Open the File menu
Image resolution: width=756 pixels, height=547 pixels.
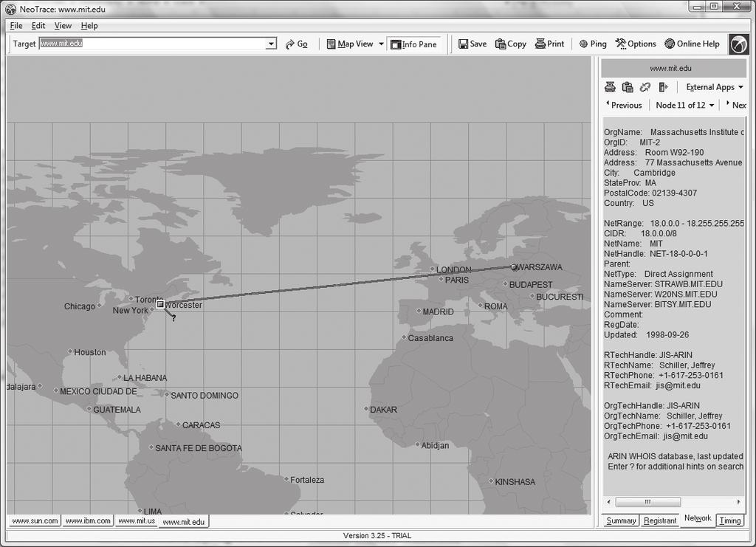tap(16, 26)
